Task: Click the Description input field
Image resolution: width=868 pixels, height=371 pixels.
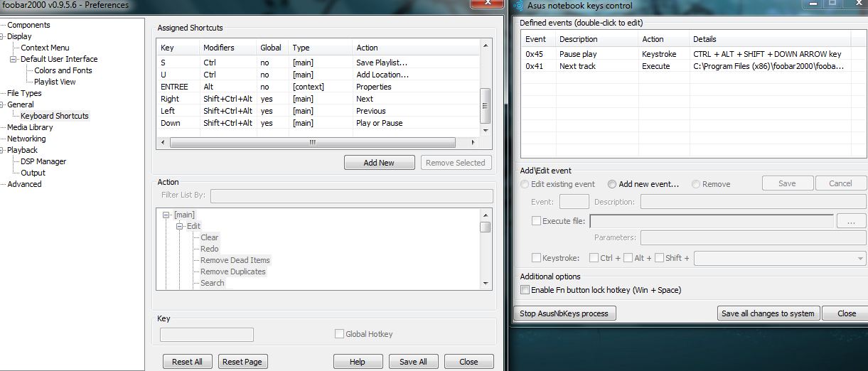Action: point(753,202)
